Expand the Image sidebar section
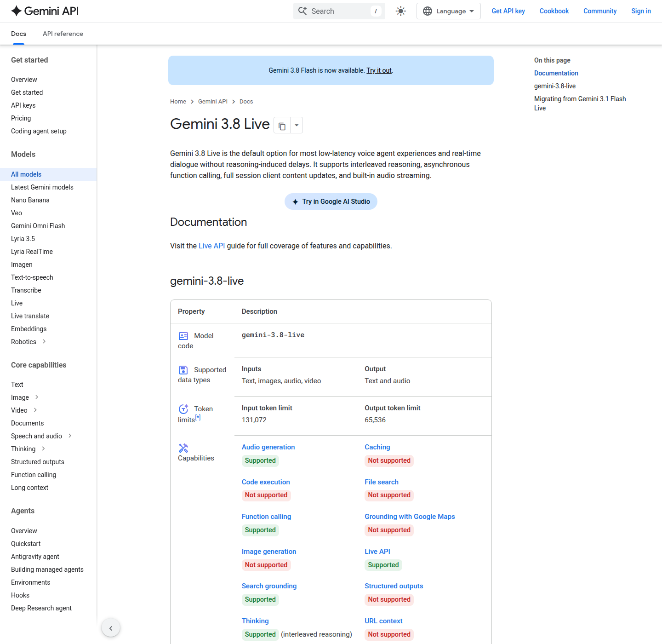 [37, 397]
